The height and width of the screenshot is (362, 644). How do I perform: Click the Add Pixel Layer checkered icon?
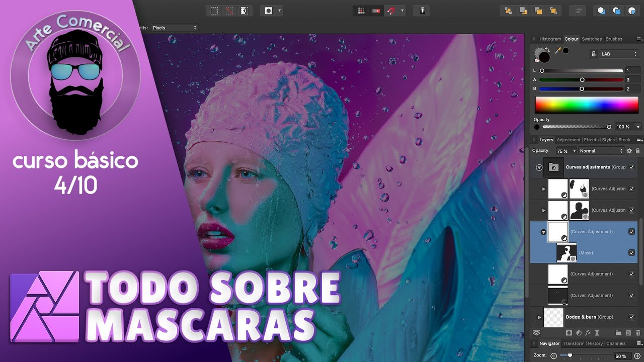[628, 333]
